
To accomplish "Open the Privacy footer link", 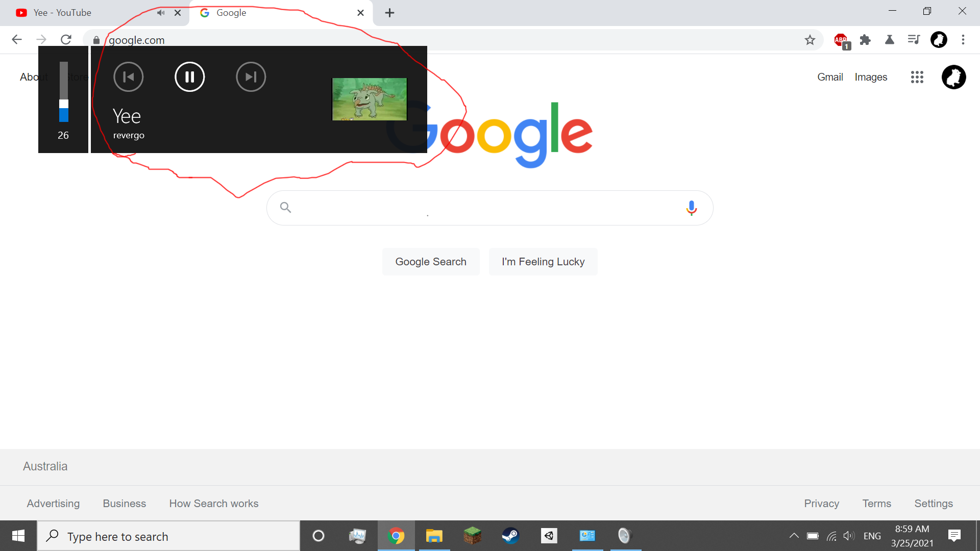I will (x=821, y=504).
